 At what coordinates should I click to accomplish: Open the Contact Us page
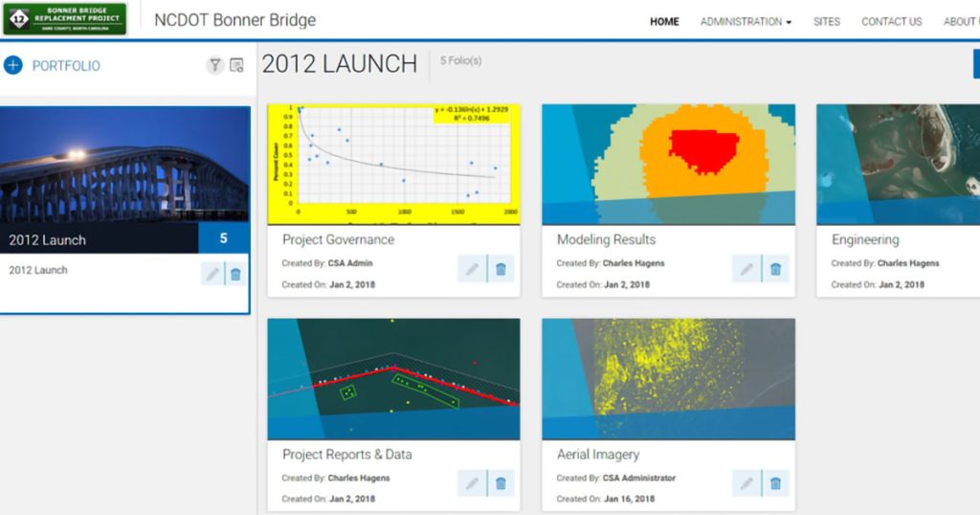pos(891,21)
